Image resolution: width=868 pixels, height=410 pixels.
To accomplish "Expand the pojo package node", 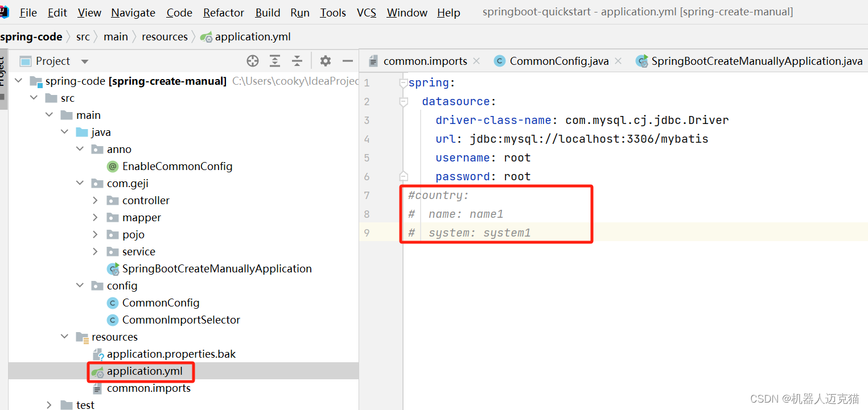I will [95, 234].
